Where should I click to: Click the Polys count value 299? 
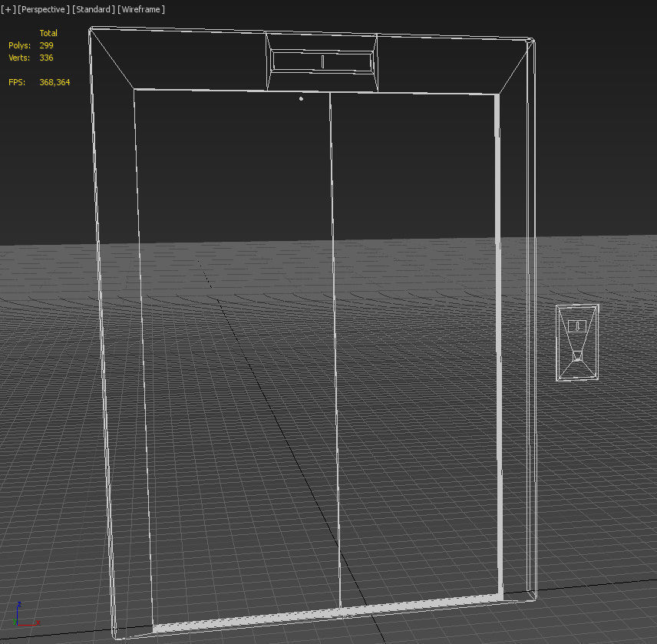47,45
